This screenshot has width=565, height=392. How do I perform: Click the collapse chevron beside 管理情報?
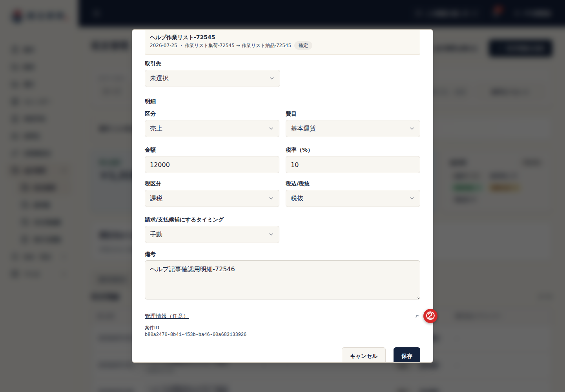[x=417, y=316]
